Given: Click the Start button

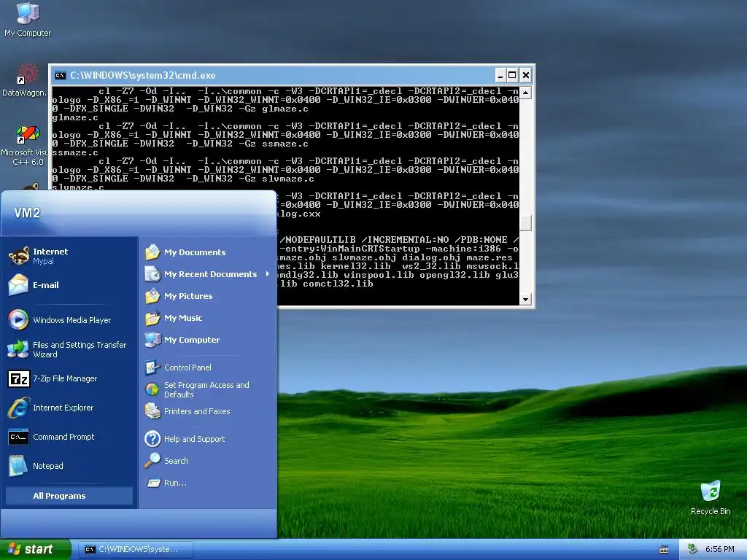Looking at the screenshot, I should [x=35, y=549].
